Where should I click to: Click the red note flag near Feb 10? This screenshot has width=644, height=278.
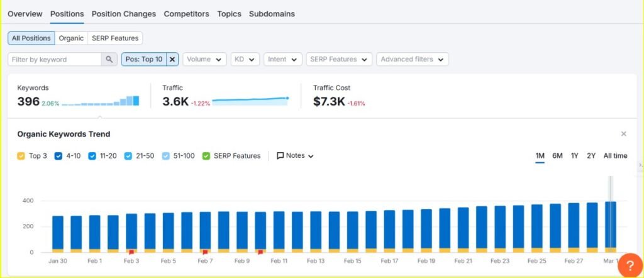click(260, 252)
